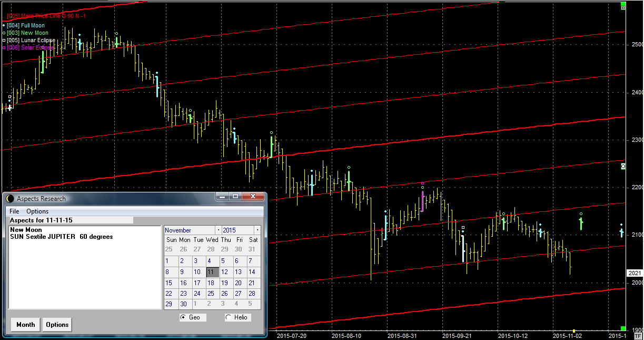Click the yellow marker on the date axis

coord(573,331)
